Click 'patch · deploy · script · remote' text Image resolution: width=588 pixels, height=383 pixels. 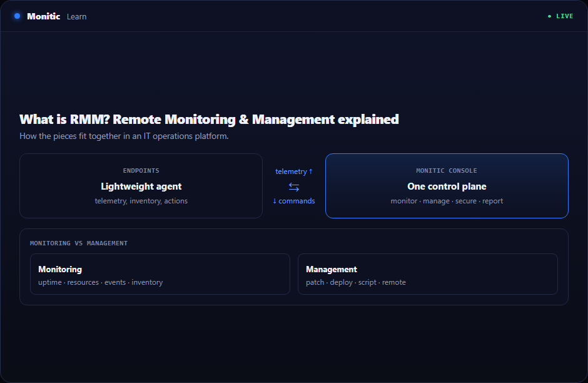pos(356,282)
